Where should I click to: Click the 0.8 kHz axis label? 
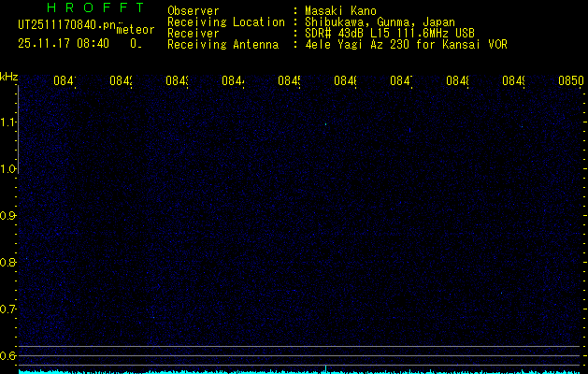pos(7,262)
